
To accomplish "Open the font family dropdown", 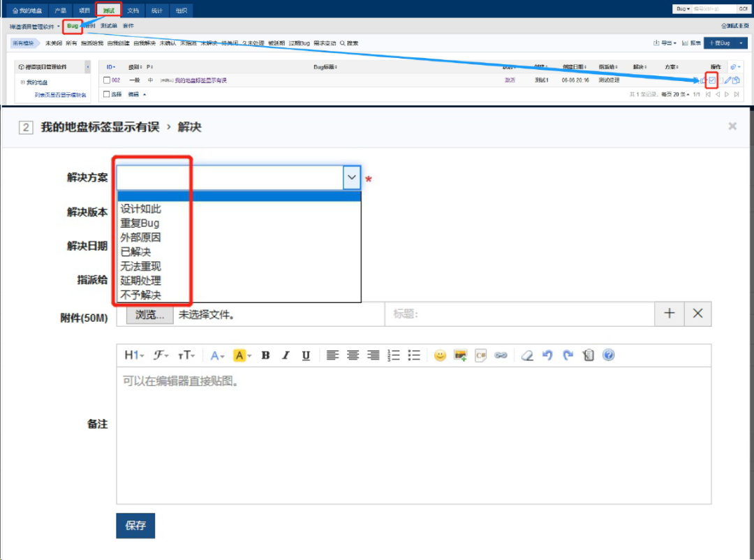I will point(161,355).
